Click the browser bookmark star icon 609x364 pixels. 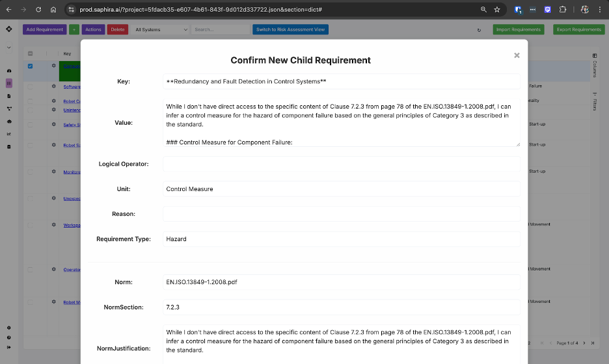[496, 10]
